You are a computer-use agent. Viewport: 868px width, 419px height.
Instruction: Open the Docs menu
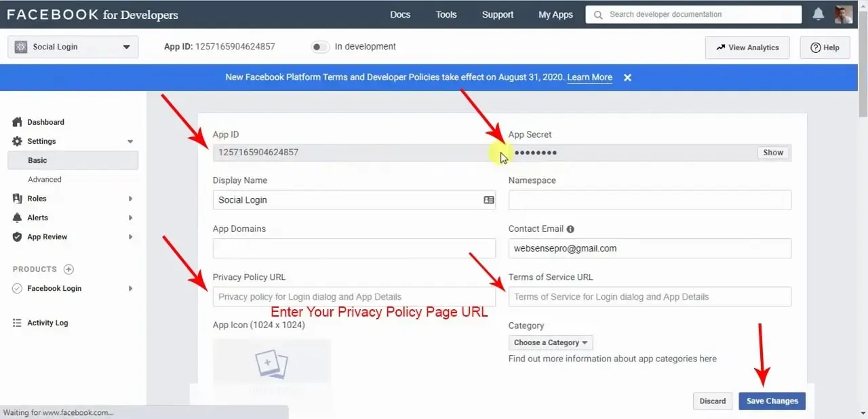coord(400,14)
